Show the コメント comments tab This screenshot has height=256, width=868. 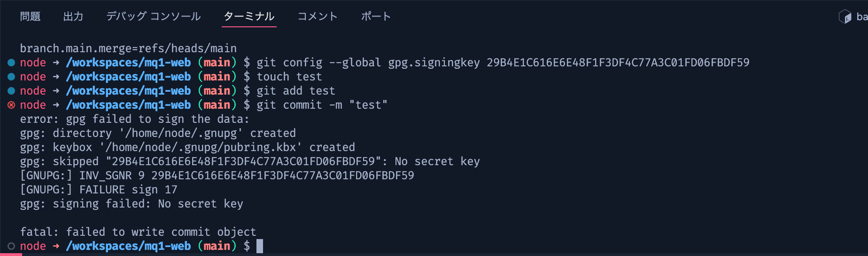coord(318,16)
